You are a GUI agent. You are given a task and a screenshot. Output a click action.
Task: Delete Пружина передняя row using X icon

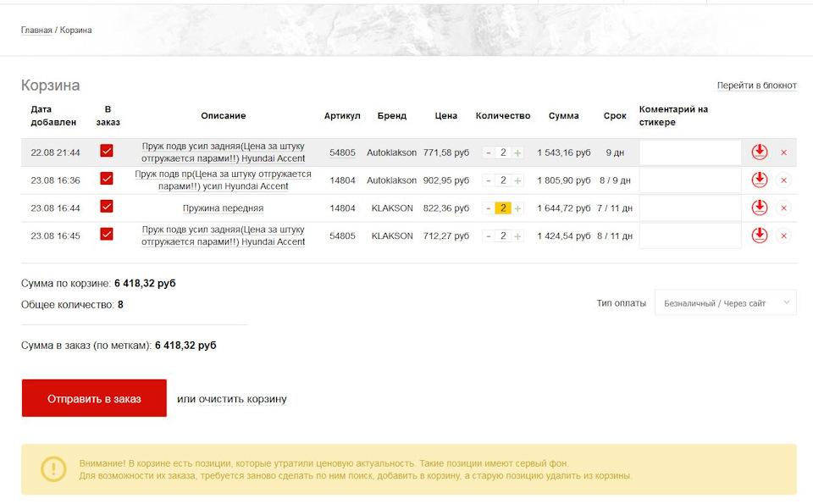(x=783, y=208)
